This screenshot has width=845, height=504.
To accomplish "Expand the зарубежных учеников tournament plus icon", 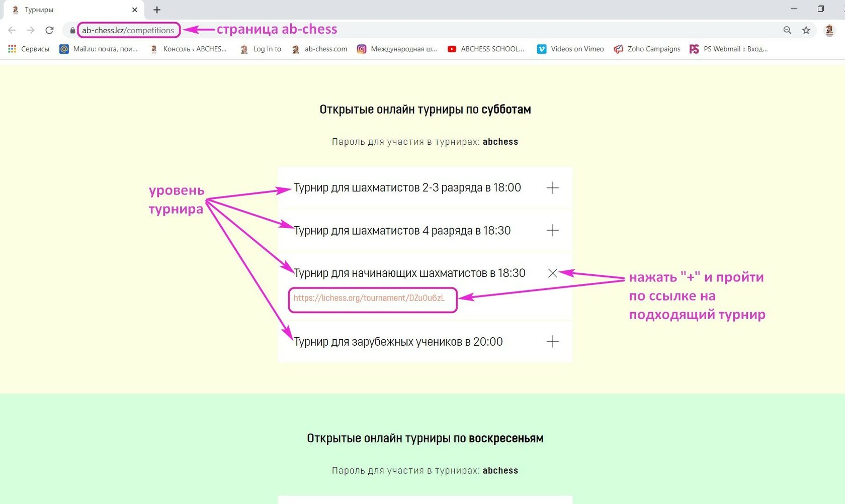I will click(x=552, y=342).
